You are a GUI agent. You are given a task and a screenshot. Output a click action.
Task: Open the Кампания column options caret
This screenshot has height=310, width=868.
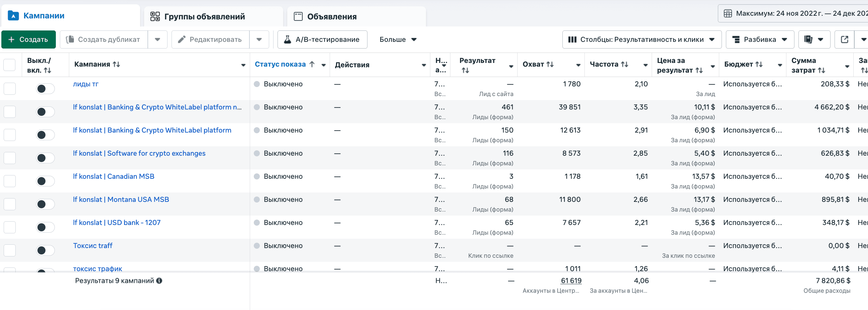click(x=243, y=65)
